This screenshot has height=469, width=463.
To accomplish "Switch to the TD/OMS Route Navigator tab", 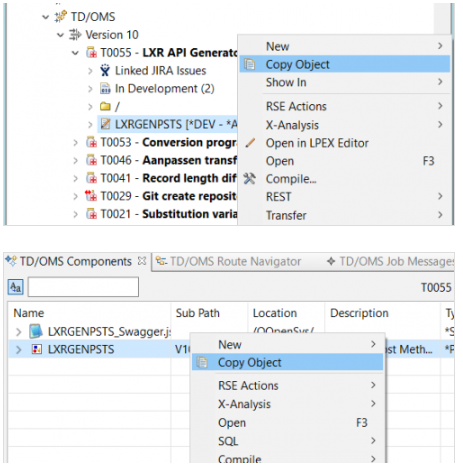I will (x=229, y=261).
